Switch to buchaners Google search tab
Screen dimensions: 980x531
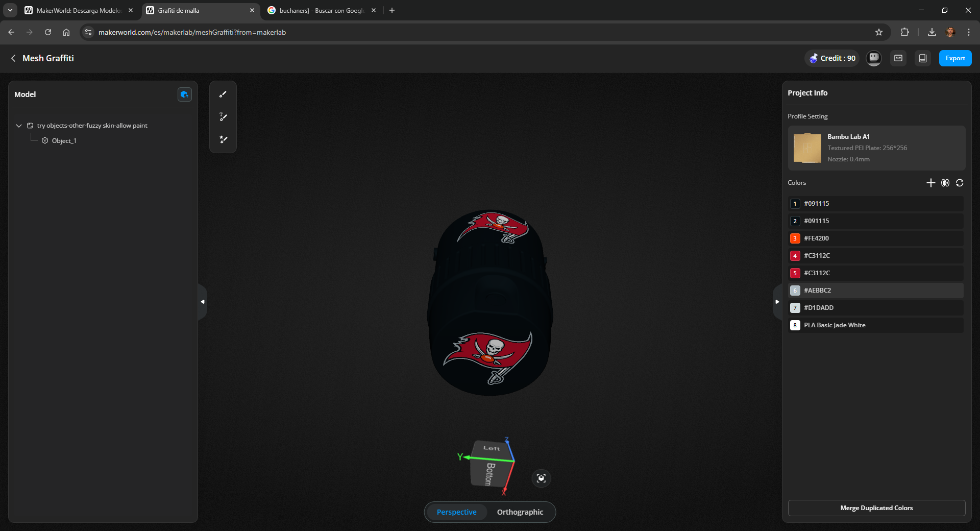pos(322,10)
